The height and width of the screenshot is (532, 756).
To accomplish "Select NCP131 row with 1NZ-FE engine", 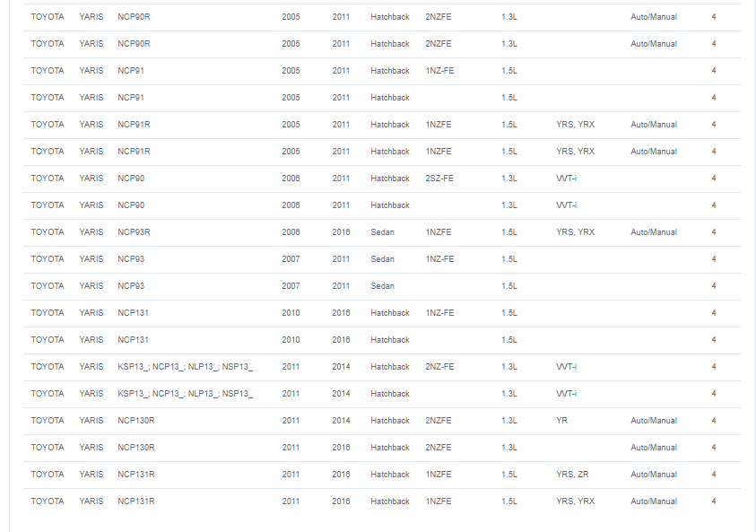I will [381, 313].
